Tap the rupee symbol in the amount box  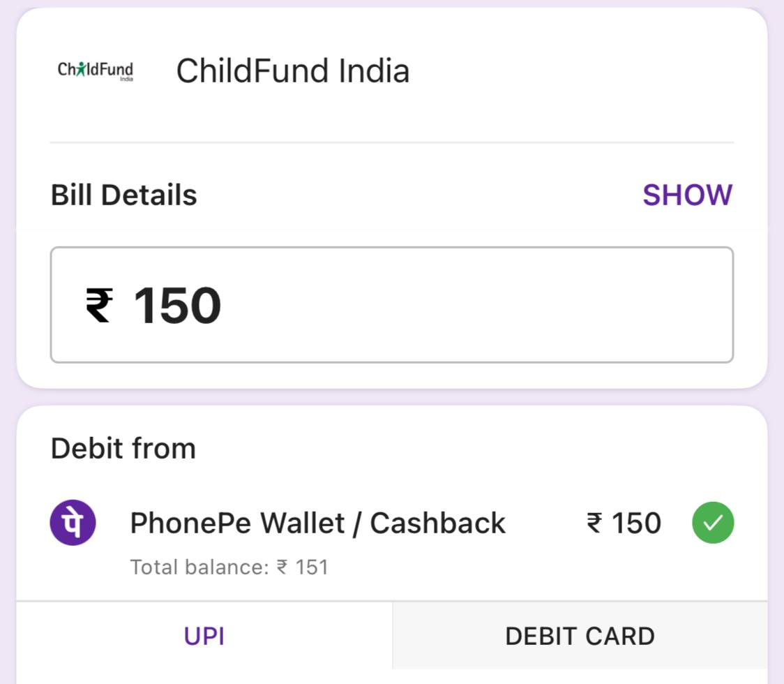(98, 305)
